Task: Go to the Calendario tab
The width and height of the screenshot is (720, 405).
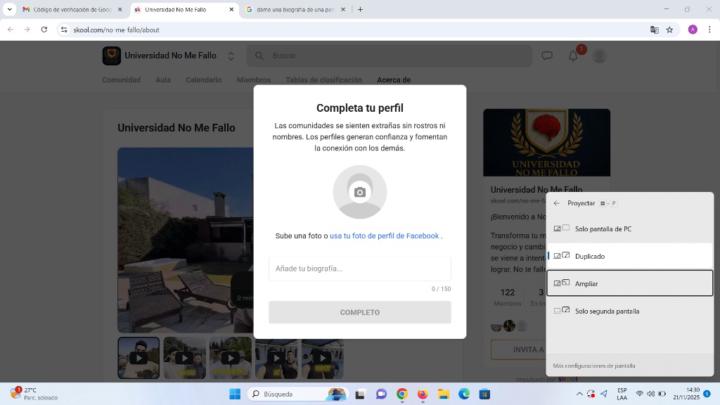Action: click(x=203, y=80)
